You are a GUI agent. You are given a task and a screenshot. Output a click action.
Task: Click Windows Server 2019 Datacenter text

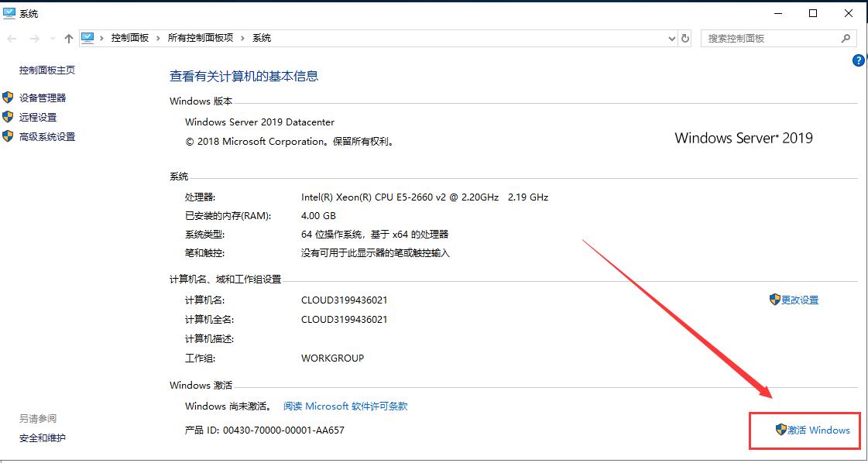coord(259,122)
